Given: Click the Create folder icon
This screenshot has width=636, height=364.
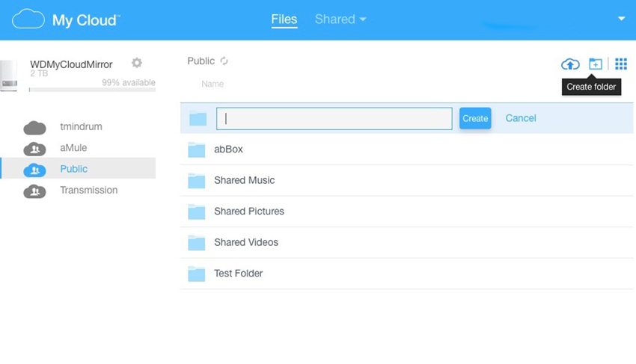Looking at the screenshot, I should (596, 64).
